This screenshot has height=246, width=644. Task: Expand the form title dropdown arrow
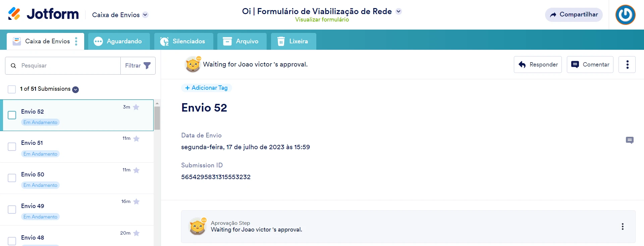point(398,11)
